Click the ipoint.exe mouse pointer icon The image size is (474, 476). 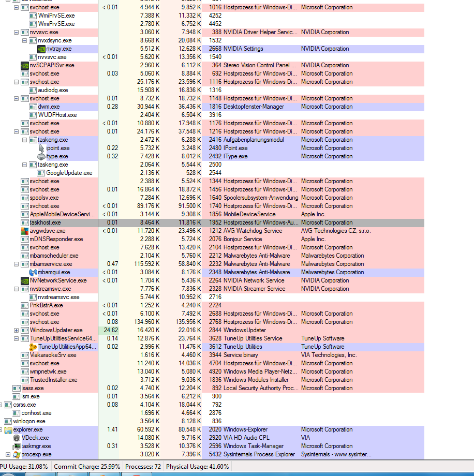[x=41, y=148]
